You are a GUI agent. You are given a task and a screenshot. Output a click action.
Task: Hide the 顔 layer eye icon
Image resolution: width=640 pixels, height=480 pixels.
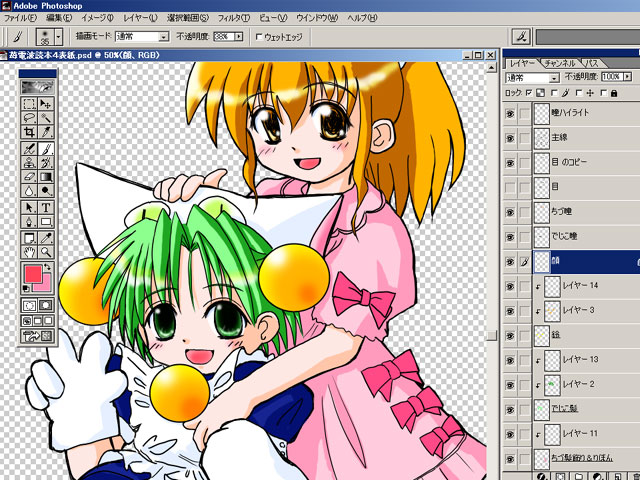point(510,262)
